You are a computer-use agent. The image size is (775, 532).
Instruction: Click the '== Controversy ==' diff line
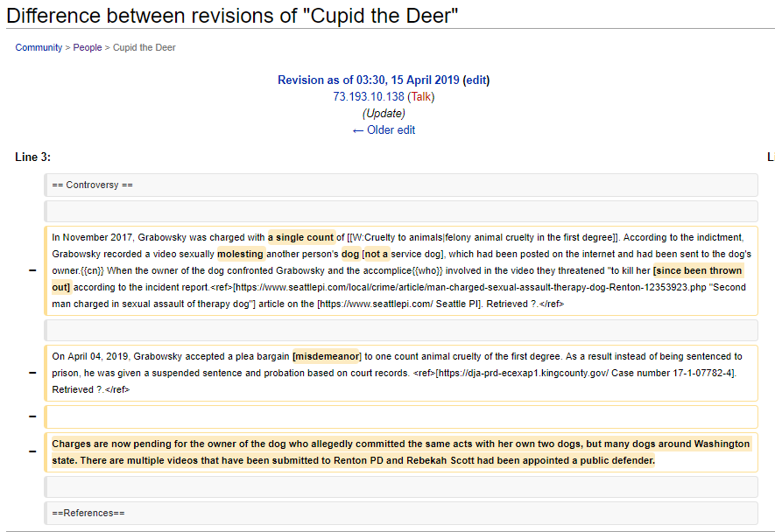[401, 185]
